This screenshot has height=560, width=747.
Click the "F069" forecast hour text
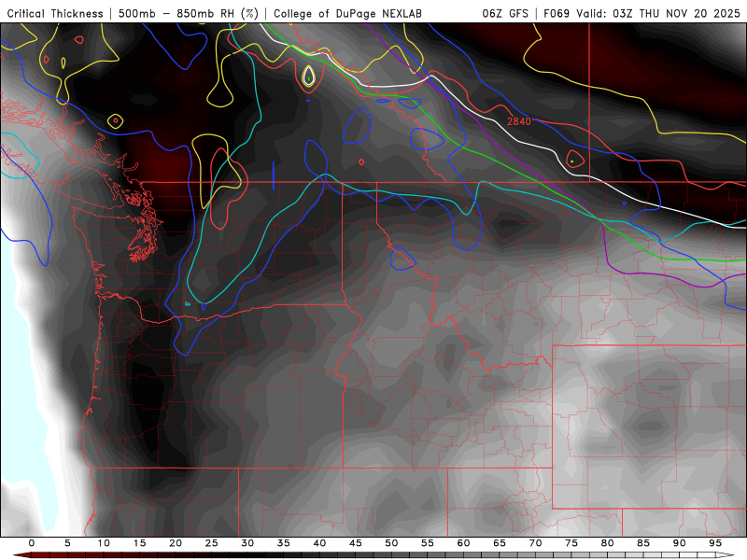[x=557, y=14]
